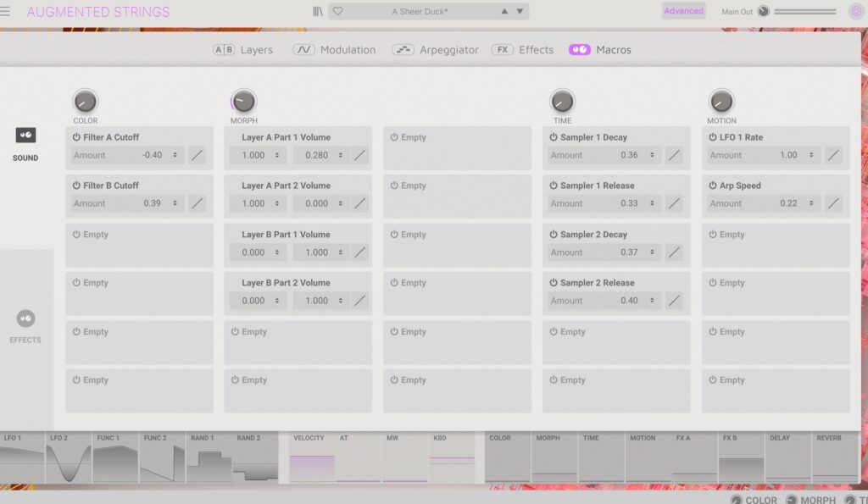Click the Main Out volume slider
868x504 pixels.
click(804, 12)
